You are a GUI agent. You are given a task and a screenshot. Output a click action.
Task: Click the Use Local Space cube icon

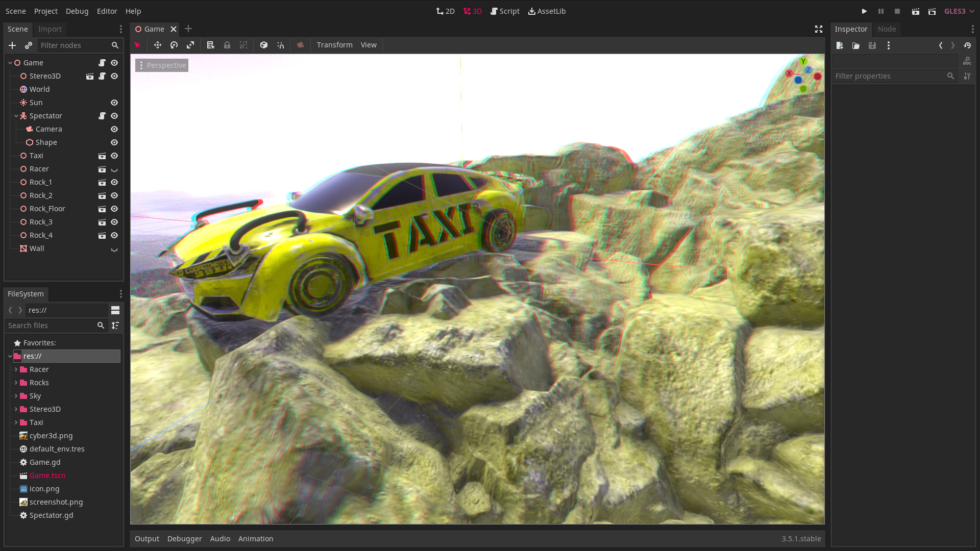click(x=264, y=45)
